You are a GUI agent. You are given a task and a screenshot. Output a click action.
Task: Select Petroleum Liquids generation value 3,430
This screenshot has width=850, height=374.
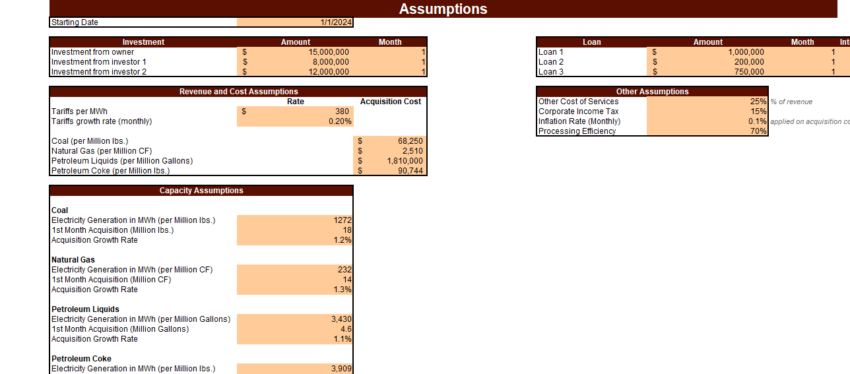pos(295,319)
